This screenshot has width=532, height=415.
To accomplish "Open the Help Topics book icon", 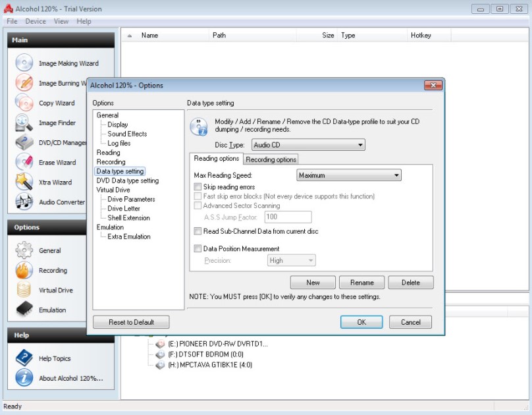I will pyautogui.click(x=24, y=358).
